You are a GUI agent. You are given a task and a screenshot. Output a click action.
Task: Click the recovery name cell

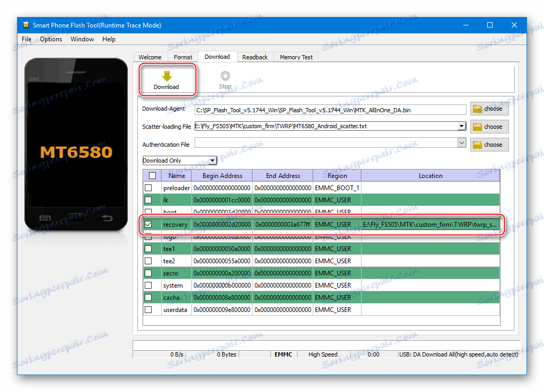click(x=177, y=224)
